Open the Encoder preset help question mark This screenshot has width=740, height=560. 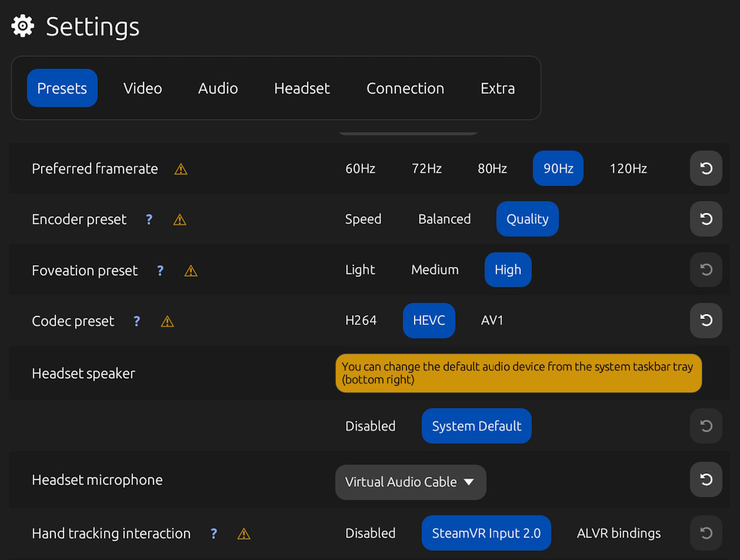point(149,220)
